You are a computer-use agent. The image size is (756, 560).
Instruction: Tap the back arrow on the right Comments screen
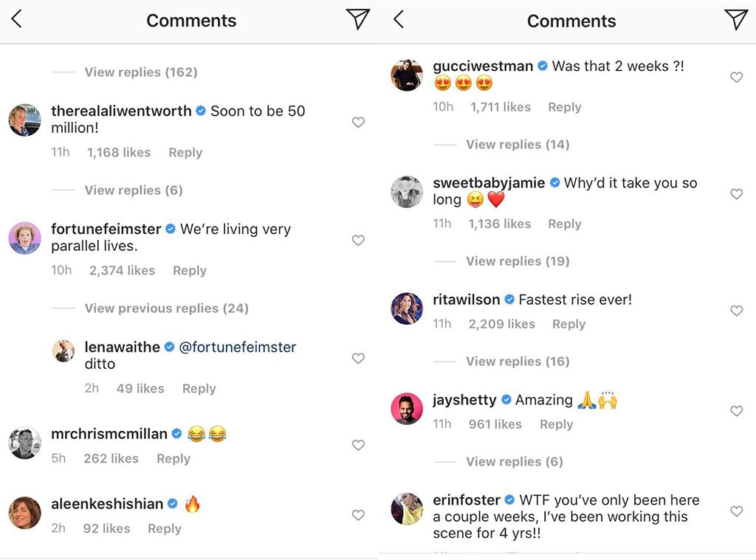point(399,20)
